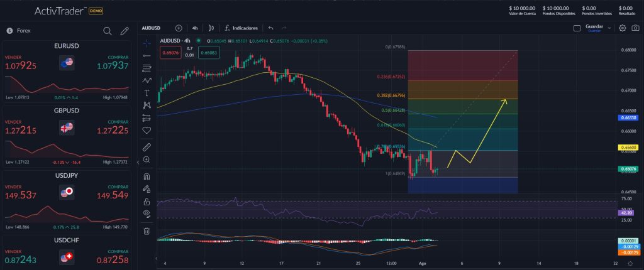The image size is (644, 270).
Task: Open the Indicadores menu
Action: point(240,28)
